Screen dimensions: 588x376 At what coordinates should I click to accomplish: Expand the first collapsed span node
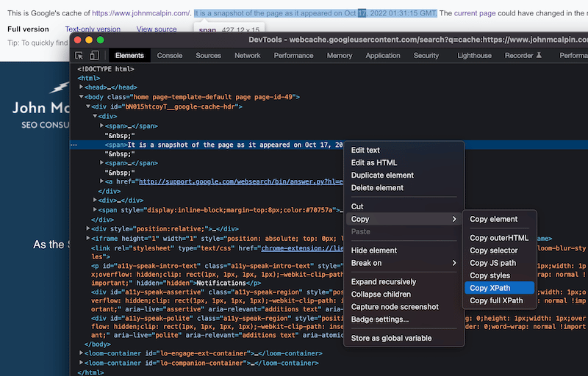[101, 126]
